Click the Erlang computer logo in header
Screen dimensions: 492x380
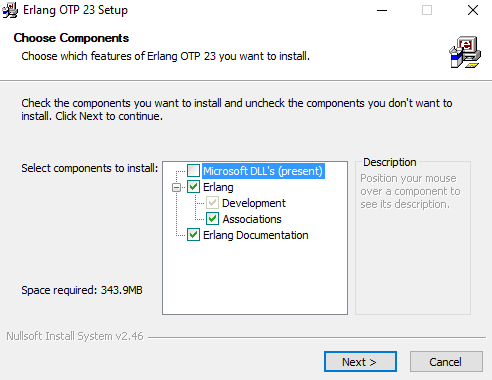pos(465,52)
